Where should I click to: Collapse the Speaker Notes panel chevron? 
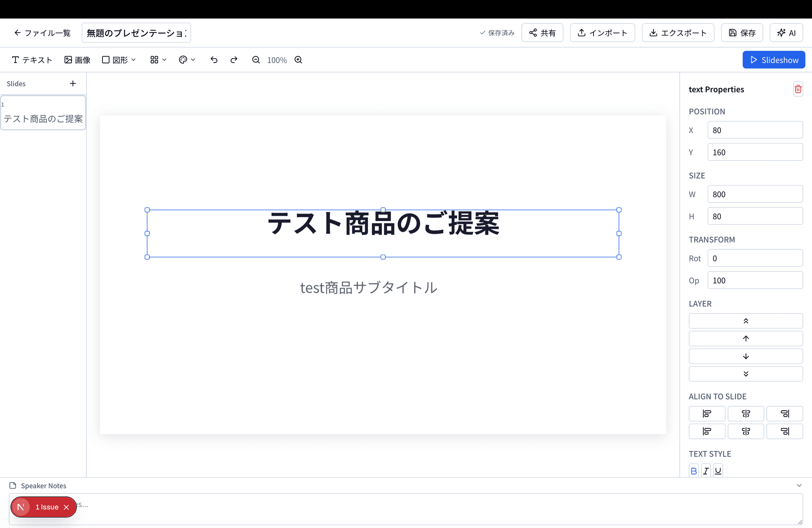[x=799, y=486]
